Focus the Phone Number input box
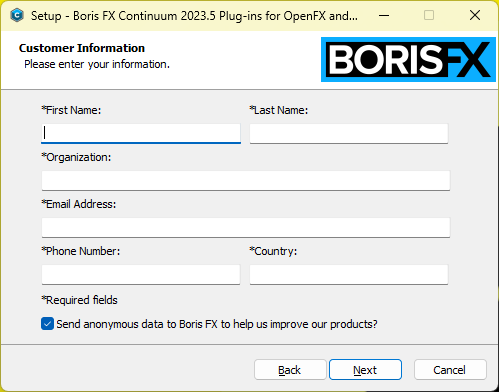 [x=141, y=274]
